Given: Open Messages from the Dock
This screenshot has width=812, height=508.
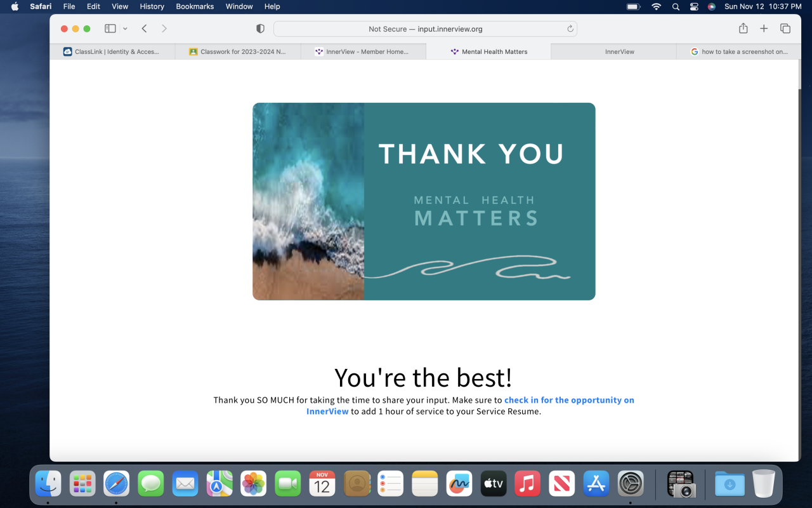Looking at the screenshot, I should point(151,484).
